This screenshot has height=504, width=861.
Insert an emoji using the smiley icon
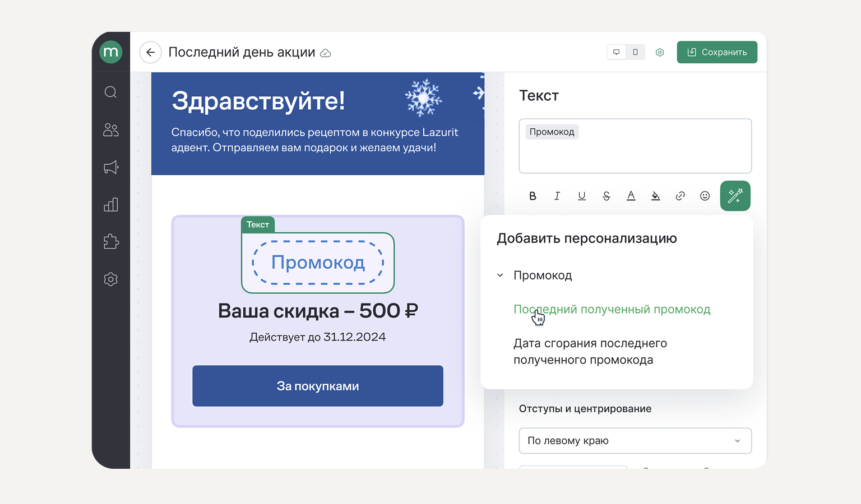point(705,196)
